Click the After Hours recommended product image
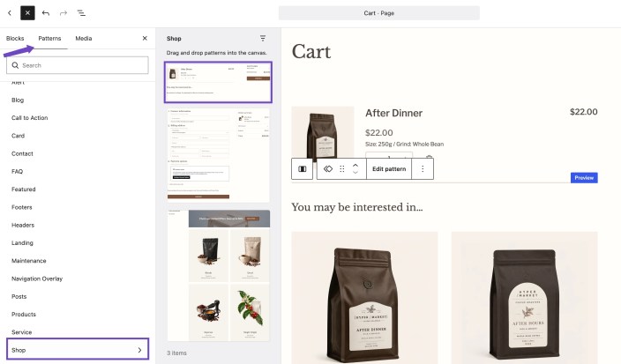The width and height of the screenshot is (621, 364). click(524, 298)
